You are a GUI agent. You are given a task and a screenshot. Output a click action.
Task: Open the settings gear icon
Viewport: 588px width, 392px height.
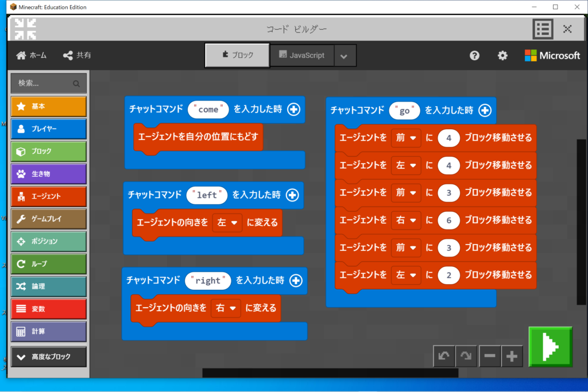pos(502,56)
